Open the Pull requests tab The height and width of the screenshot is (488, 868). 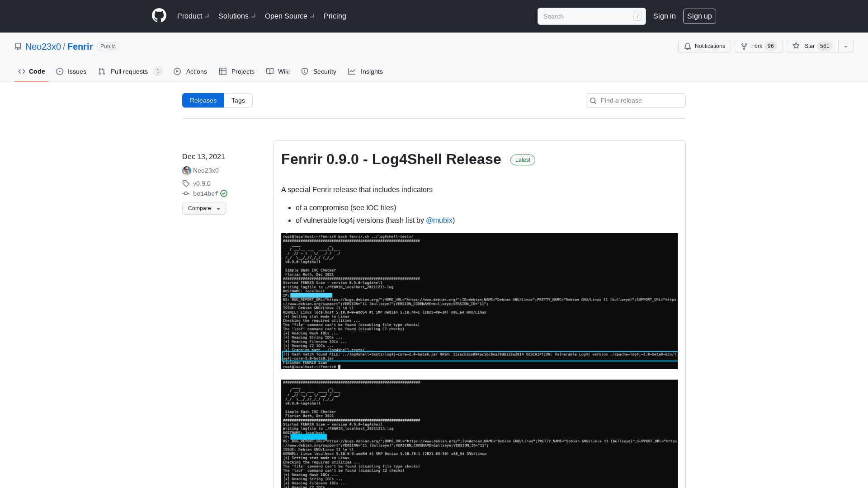pyautogui.click(x=130, y=71)
